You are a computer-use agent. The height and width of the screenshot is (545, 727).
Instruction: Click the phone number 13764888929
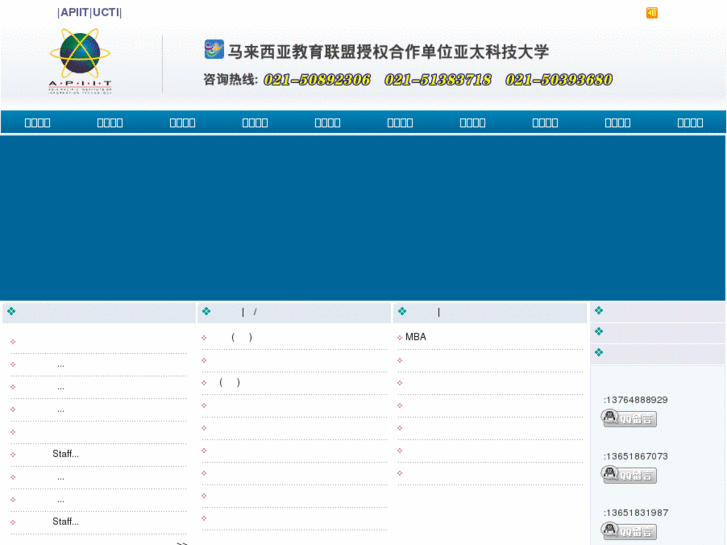637,400
